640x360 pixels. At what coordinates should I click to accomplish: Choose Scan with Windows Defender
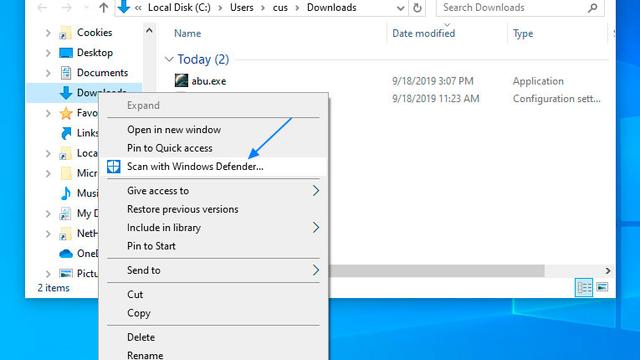(213, 167)
